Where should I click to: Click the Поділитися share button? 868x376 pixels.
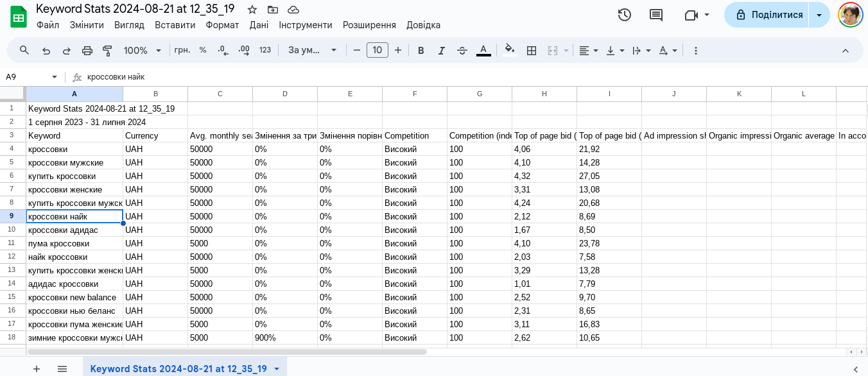[768, 15]
